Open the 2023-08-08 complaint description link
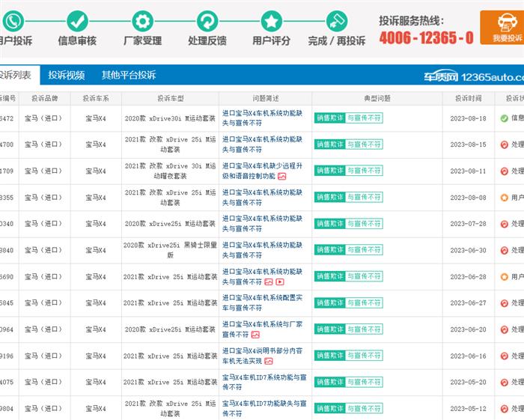This screenshot has width=524, height=420. pyautogui.click(x=262, y=198)
